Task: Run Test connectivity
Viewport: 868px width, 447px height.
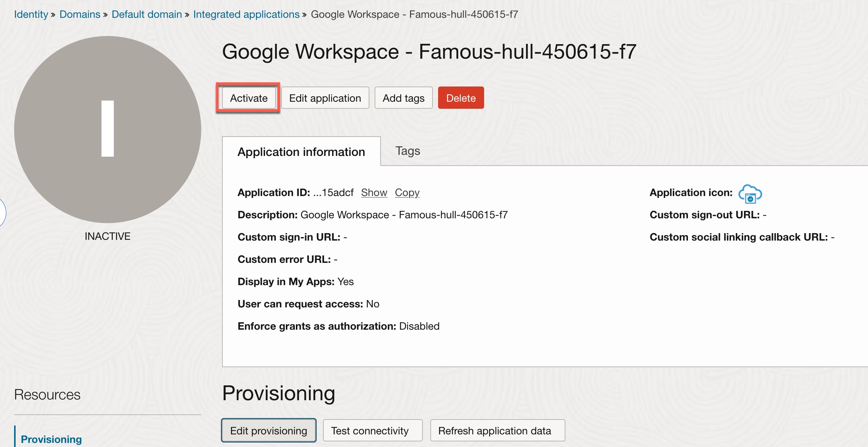Action: [372, 431]
